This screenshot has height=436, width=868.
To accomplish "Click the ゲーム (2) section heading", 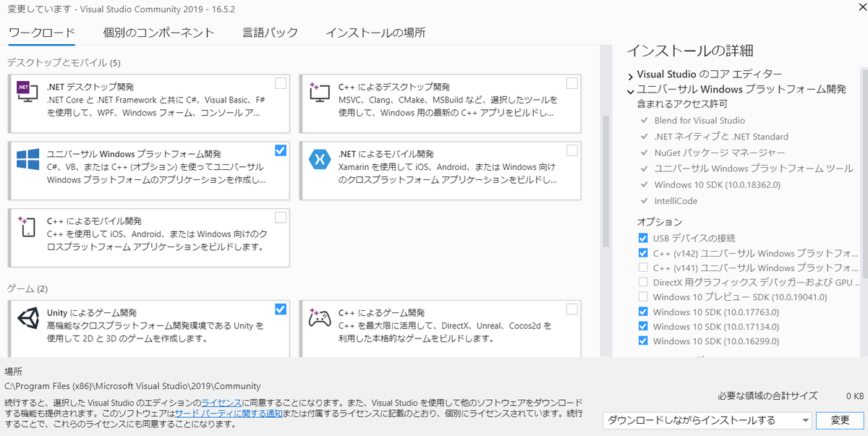I will 27,288.
